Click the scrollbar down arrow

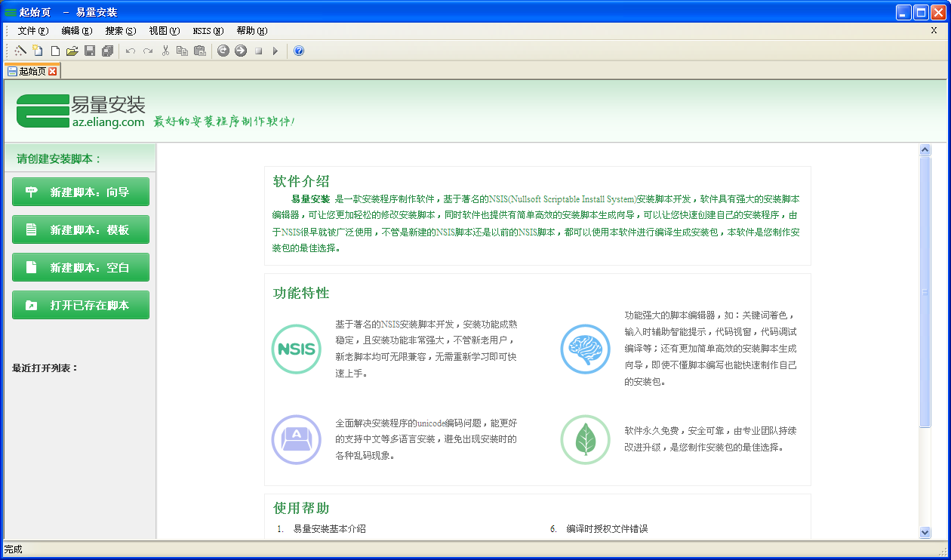click(x=925, y=532)
